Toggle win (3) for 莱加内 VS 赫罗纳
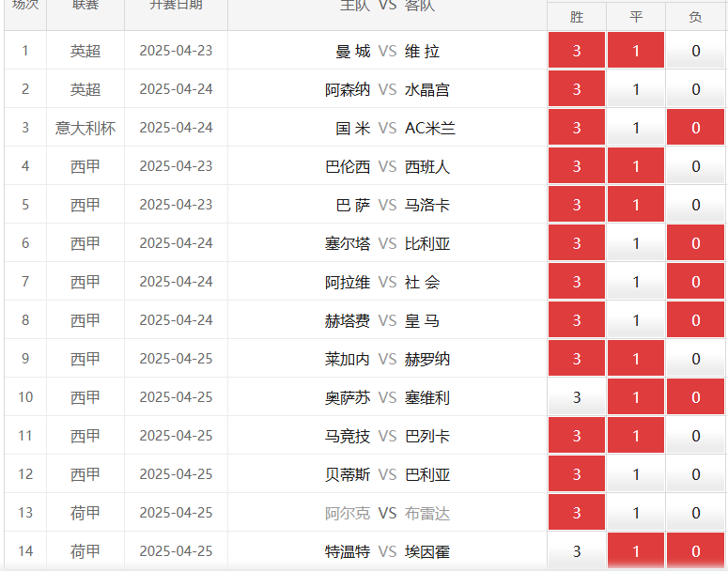 pyautogui.click(x=577, y=359)
